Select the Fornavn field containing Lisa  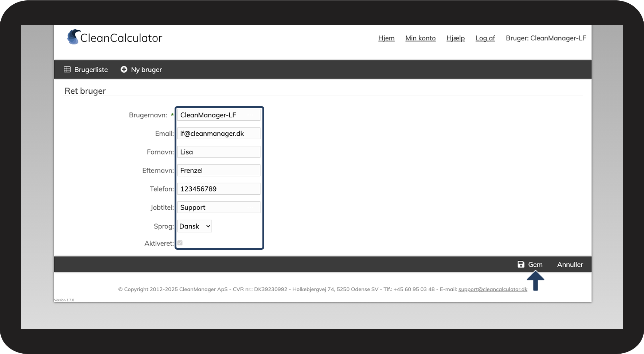click(219, 152)
